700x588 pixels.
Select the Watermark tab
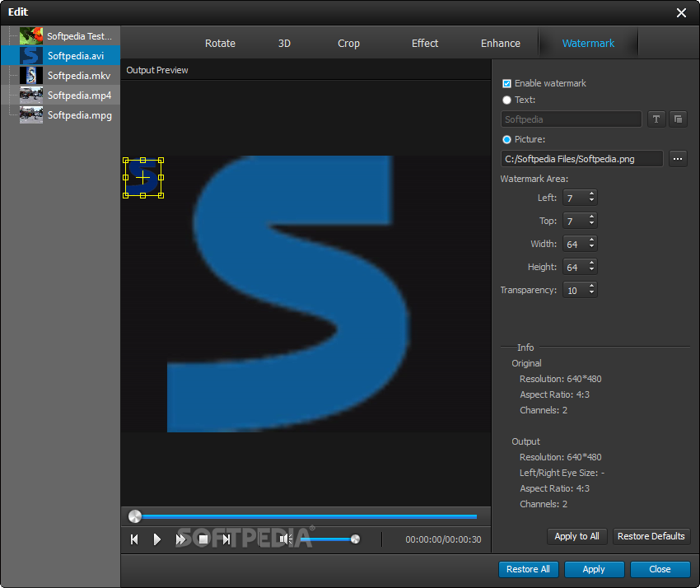[588, 44]
